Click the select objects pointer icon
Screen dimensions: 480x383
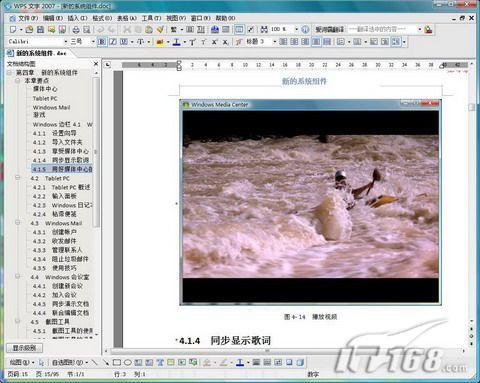(x=41, y=362)
